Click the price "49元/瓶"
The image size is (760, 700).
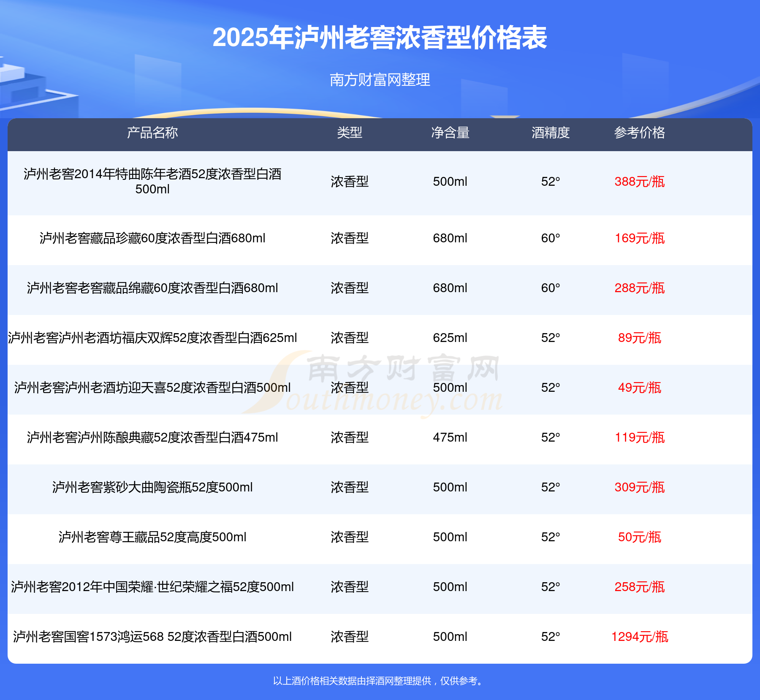tap(640, 388)
